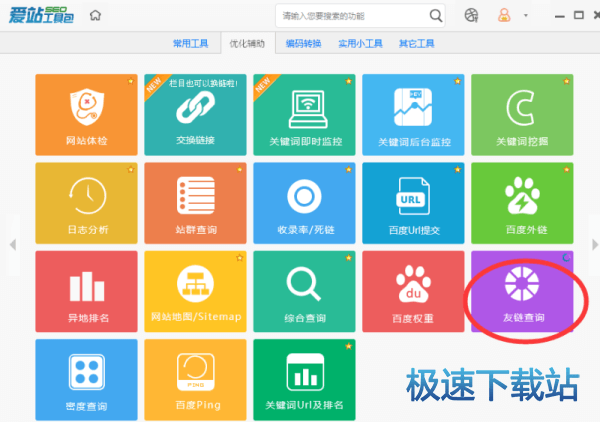Toggle favorite star on 关键词即时监控 tile
Screen dimensions: 600x422
(x=349, y=81)
